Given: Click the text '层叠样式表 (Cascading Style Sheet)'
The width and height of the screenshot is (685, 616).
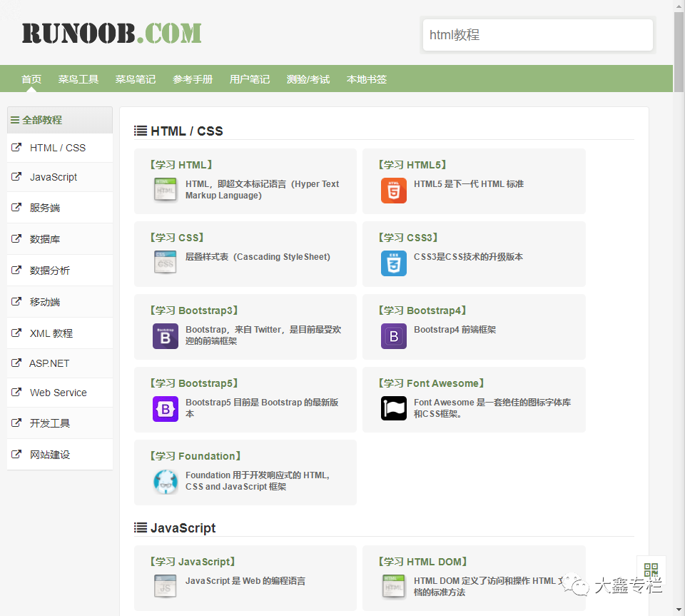Looking at the screenshot, I should (258, 257).
